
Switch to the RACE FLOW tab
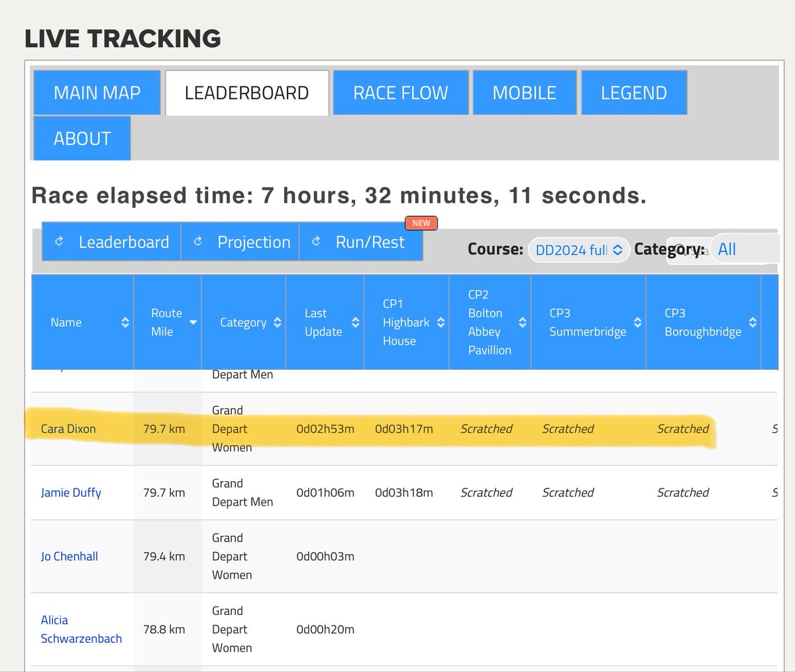[401, 93]
